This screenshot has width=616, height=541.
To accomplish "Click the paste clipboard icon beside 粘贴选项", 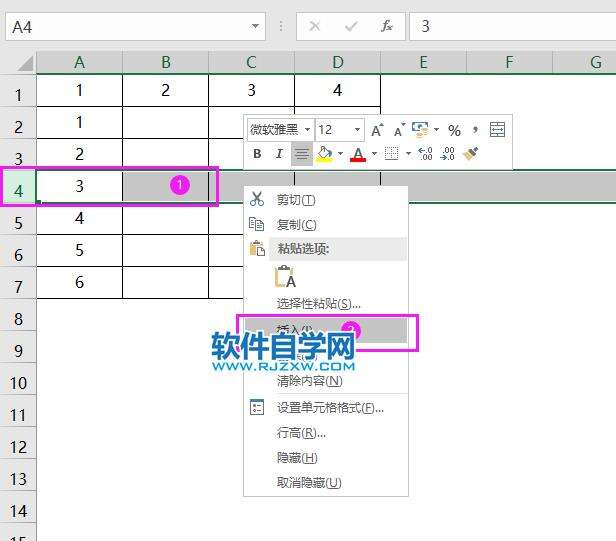I will 257,248.
